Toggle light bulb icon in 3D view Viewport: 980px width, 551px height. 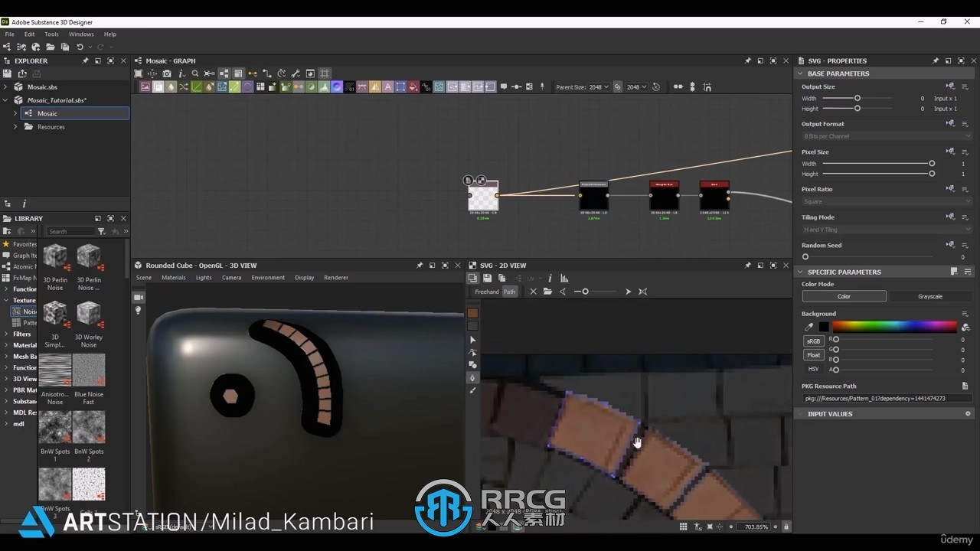[139, 311]
